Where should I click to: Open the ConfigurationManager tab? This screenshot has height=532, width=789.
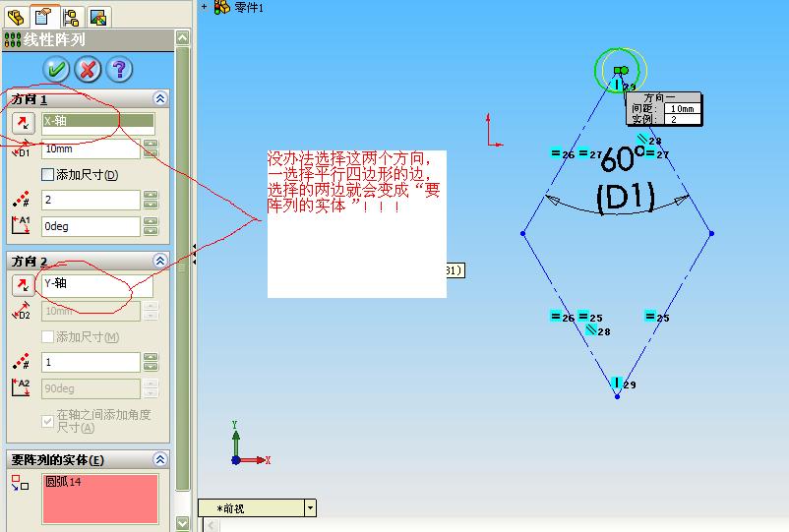click(x=71, y=18)
